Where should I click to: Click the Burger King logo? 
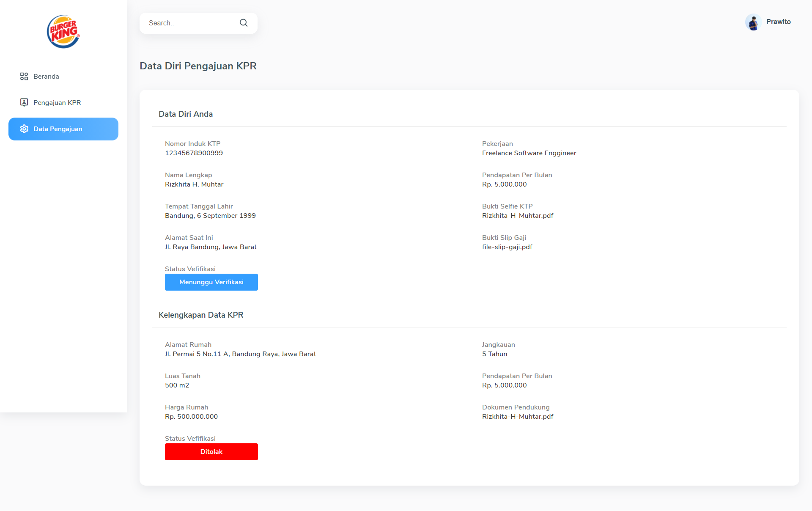[x=63, y=31]
